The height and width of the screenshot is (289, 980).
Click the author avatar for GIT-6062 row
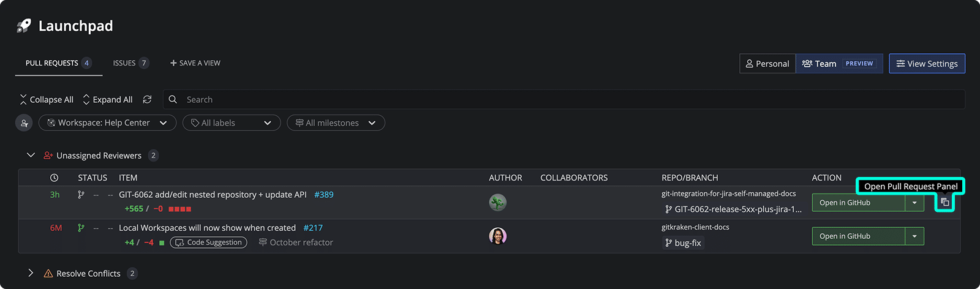click(x=498, y=202)
